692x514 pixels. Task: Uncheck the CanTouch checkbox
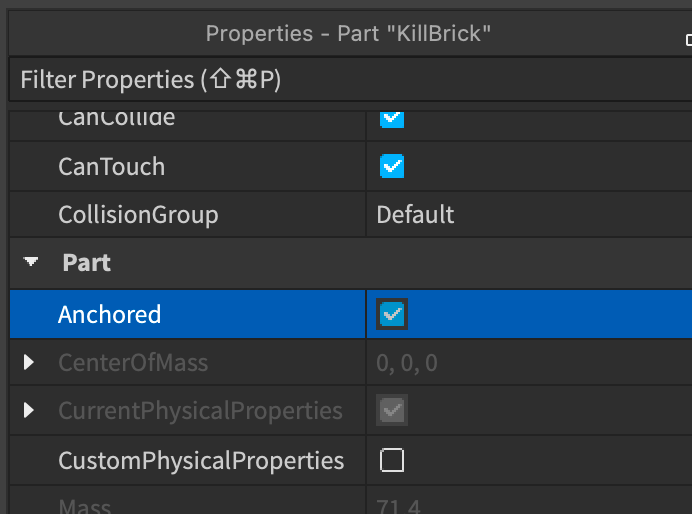click(392, 166)
